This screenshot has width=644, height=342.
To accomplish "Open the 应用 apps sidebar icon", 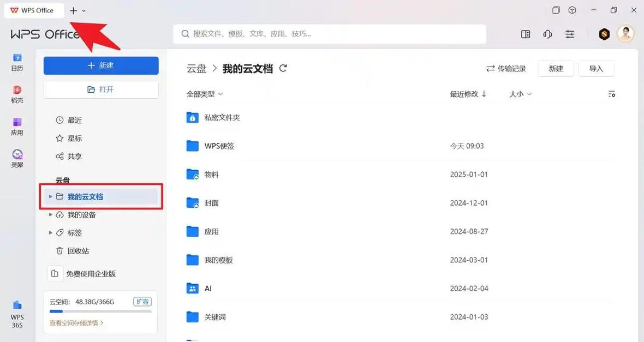I will tap(17, 127).
